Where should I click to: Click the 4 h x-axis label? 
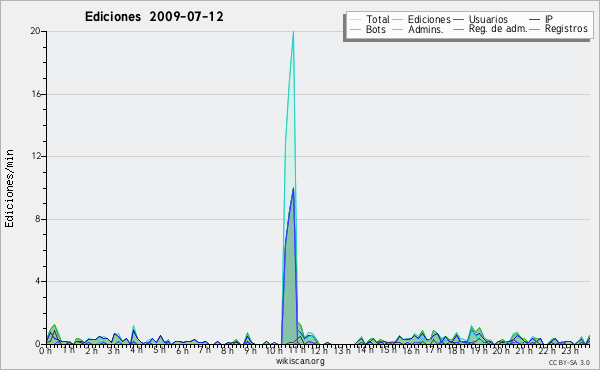[x=136, y=350]
